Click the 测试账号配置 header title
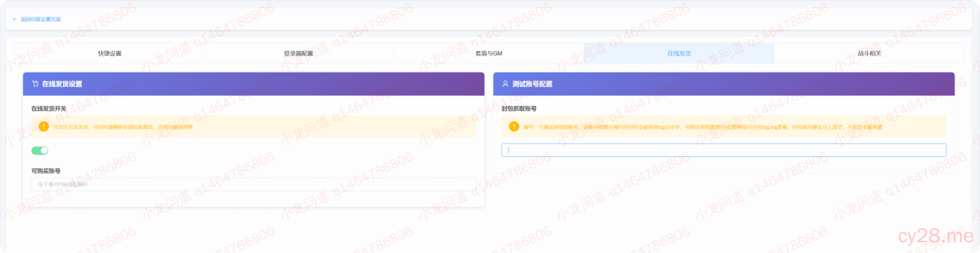The width and height of the screenshot is (980, 253). [x=532, y=84]
